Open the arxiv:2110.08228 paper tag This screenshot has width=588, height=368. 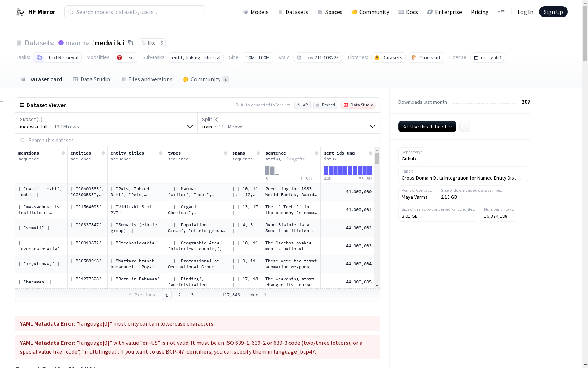[x=318, y=57]
